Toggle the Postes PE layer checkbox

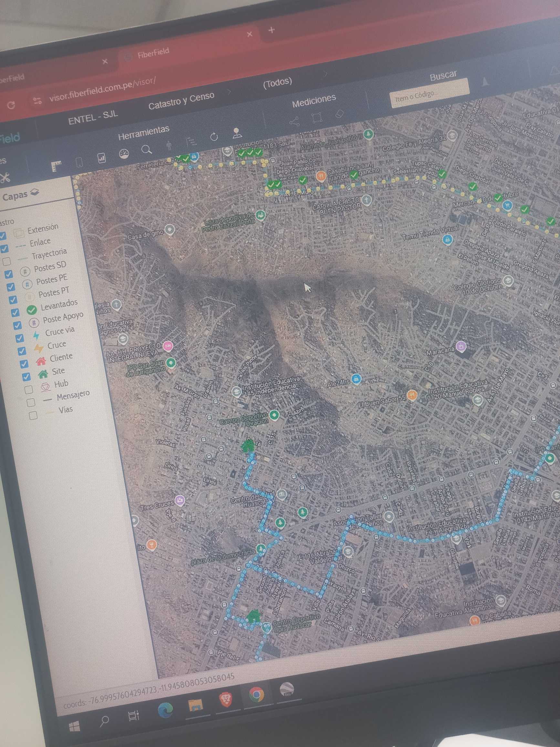(10, 287)
